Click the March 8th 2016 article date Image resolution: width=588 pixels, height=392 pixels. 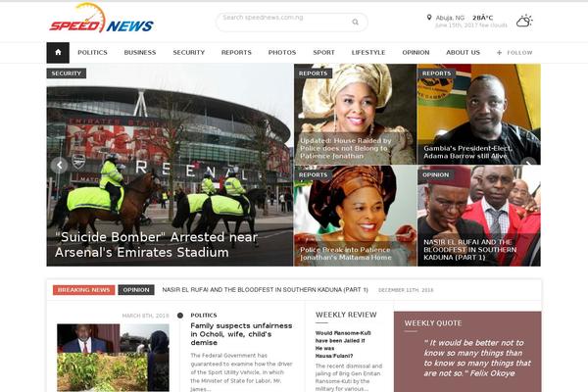coord(145,316)
